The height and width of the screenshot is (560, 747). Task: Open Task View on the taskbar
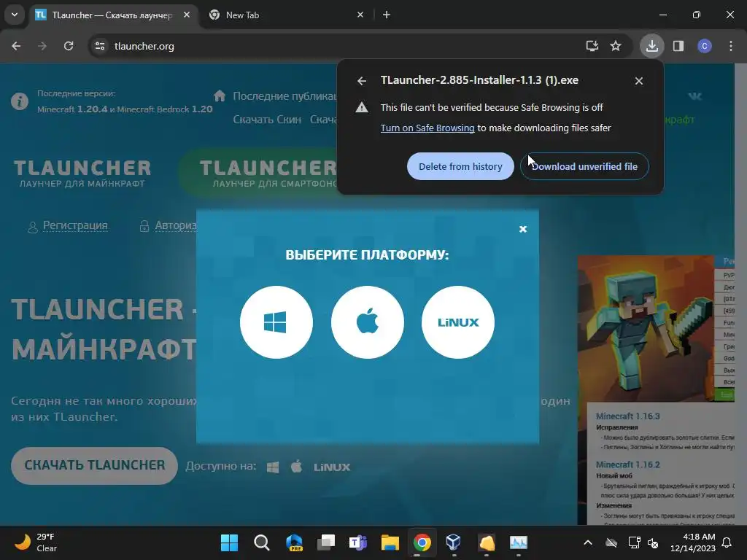point(326,542)
